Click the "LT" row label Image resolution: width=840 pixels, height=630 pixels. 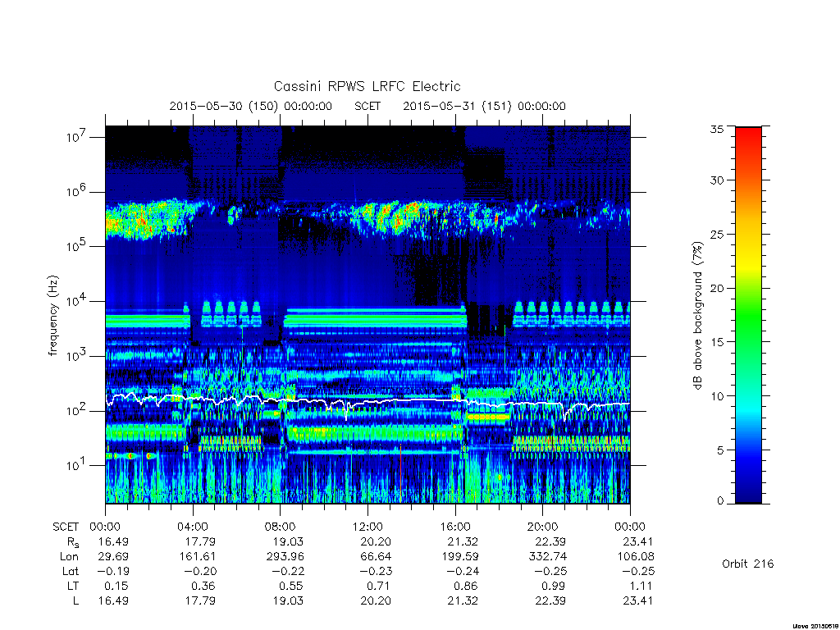(73, 586)
